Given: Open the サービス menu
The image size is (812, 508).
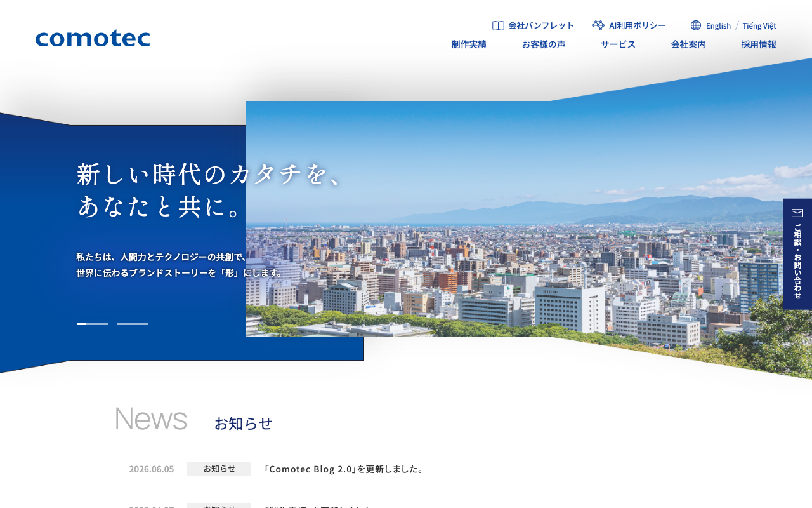Looking at the screenshot, I should click(x=618, y=44).
